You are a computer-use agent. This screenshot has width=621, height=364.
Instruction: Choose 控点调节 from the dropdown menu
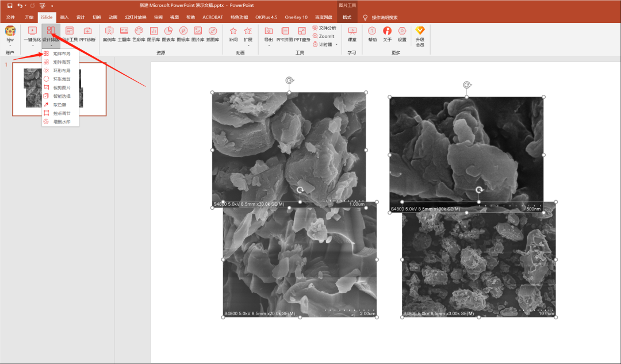click(x=60, y=113)
